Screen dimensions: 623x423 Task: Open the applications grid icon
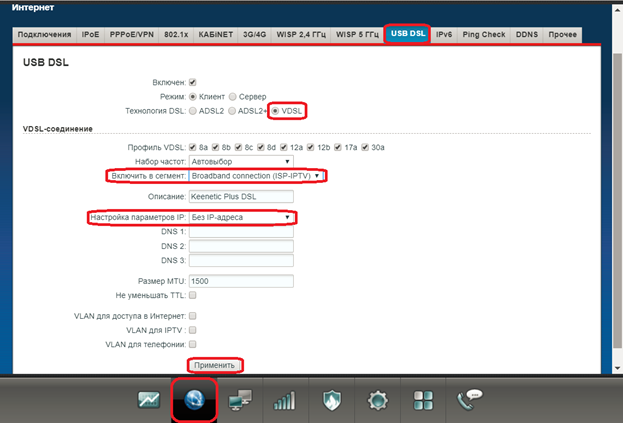click(423, 400)
